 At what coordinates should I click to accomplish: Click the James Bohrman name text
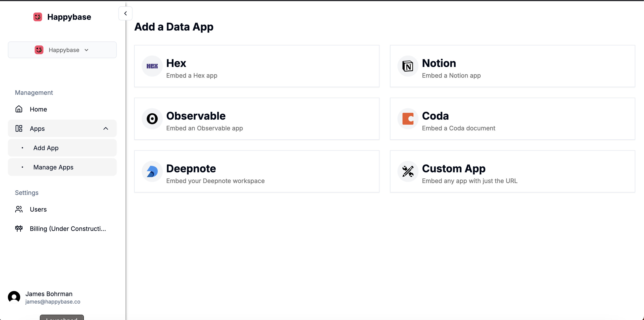[x=49, y=294]
